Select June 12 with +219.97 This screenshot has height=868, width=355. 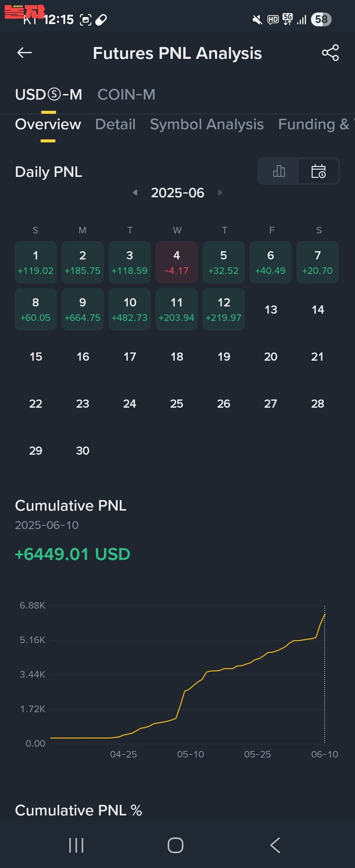pyautogui.click(x=224, y=309)
